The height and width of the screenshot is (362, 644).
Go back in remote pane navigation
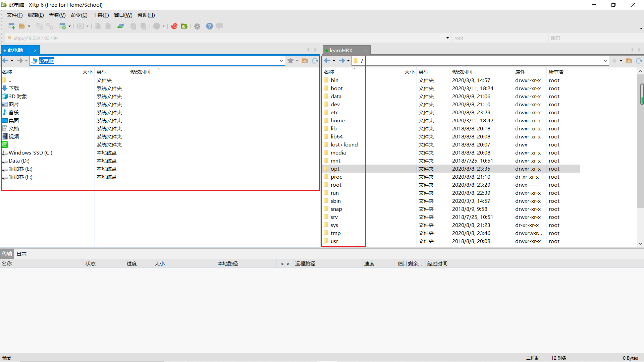tap(327, 61)
